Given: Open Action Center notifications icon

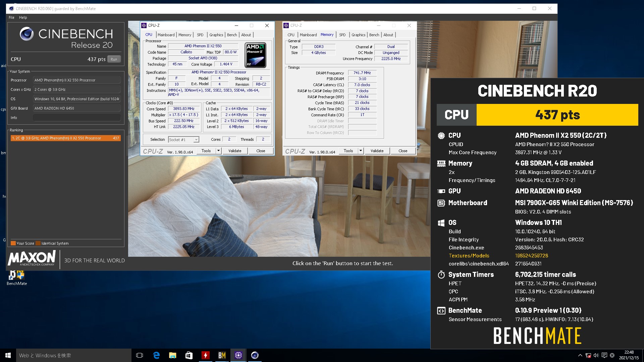Looking at the screenshot, I should click(604, 355).
